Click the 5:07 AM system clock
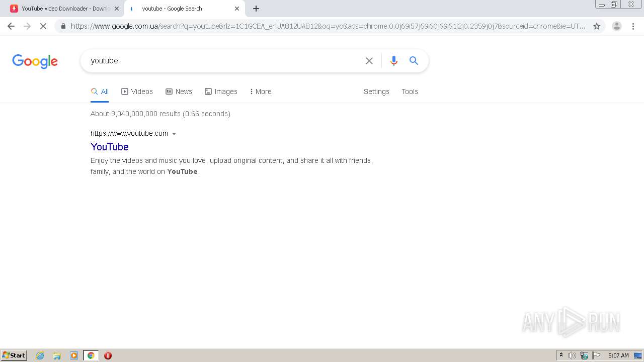Screen dimensions: 644x362 point(618,355)
